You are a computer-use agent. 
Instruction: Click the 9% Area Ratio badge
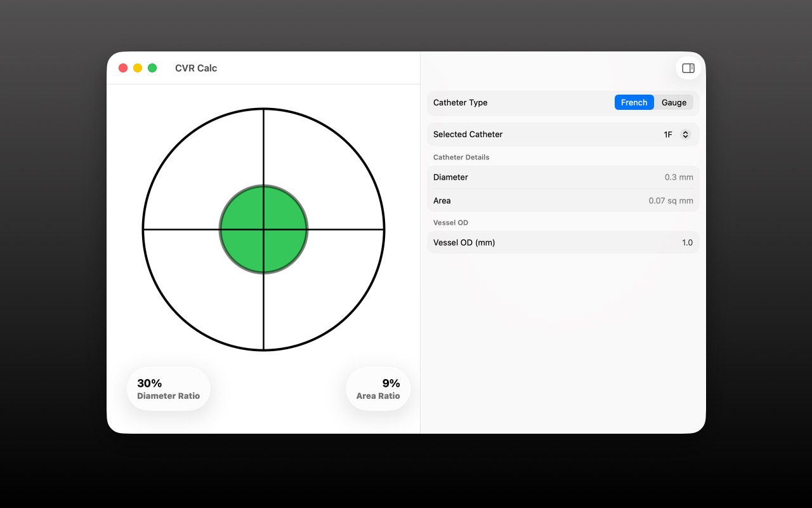(378, 389)
